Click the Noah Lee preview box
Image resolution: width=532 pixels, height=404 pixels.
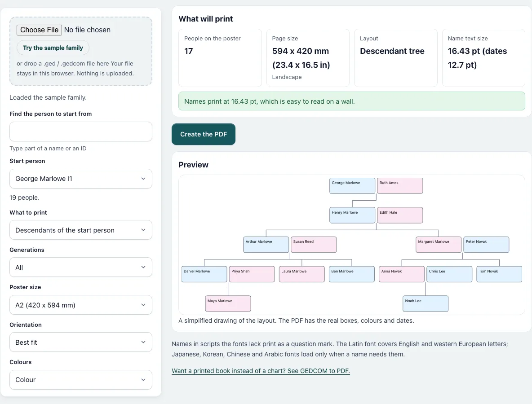(x=426, y=304)
